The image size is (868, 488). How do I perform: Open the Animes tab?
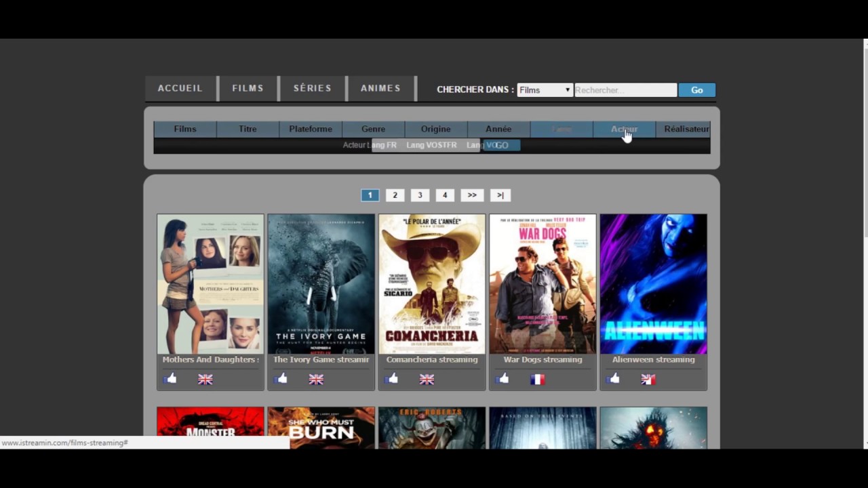click(380, 88)
